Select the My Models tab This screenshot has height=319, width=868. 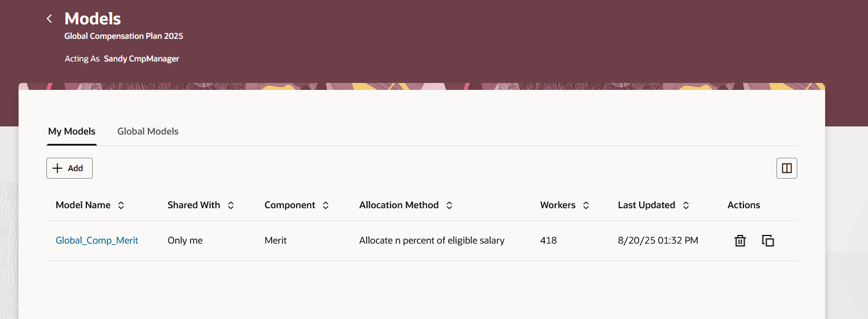[x=72, y=132]
